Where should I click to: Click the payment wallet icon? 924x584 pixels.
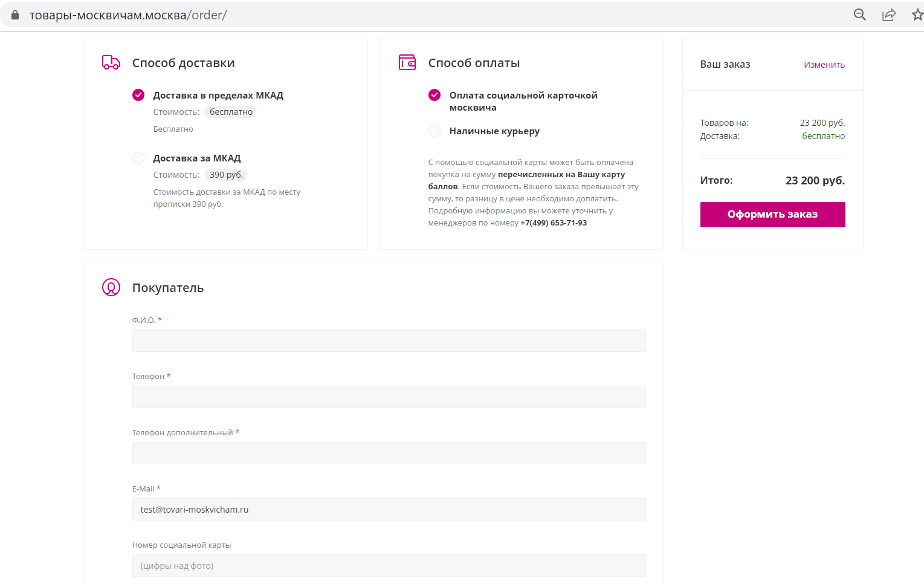tap(407, 62)
